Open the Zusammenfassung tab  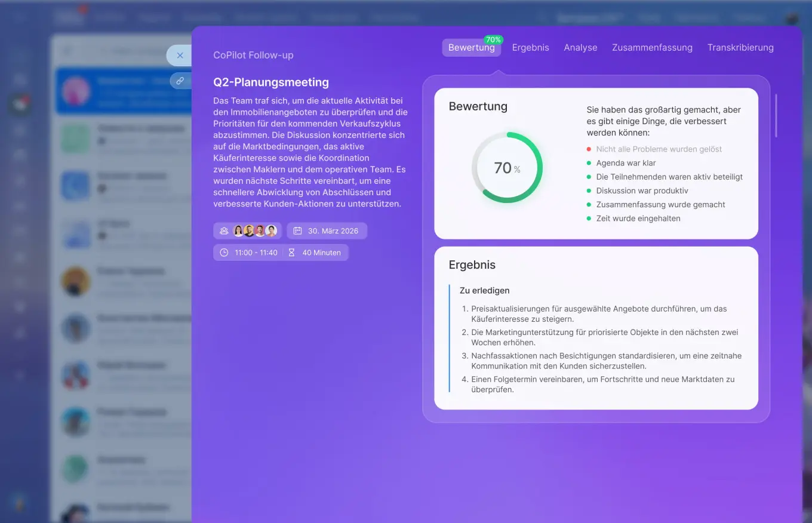[652, 48]
